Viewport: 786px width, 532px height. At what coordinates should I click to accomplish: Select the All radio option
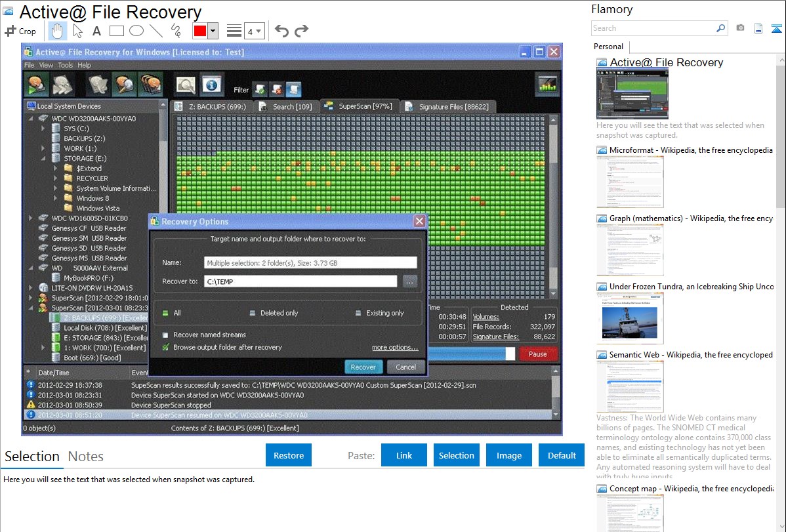coord(165,313)
